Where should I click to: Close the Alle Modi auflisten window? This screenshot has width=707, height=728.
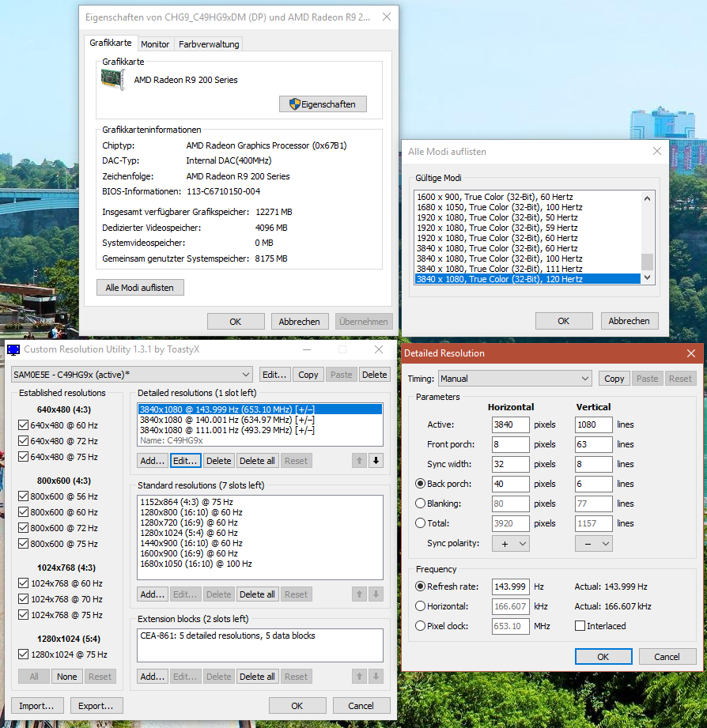656,151
